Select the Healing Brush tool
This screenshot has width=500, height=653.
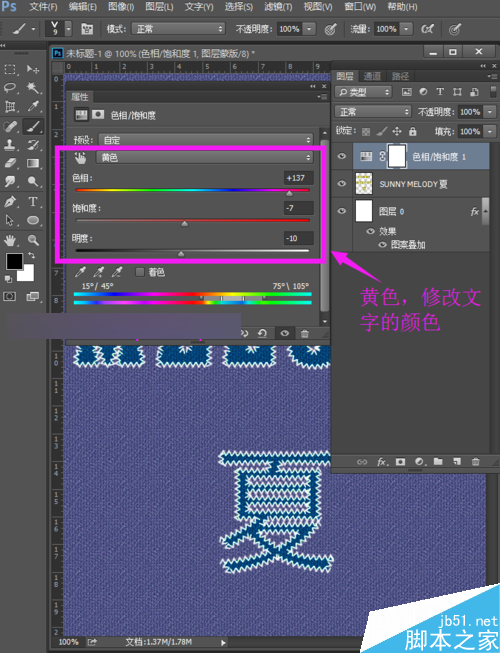tap(10, 126)
